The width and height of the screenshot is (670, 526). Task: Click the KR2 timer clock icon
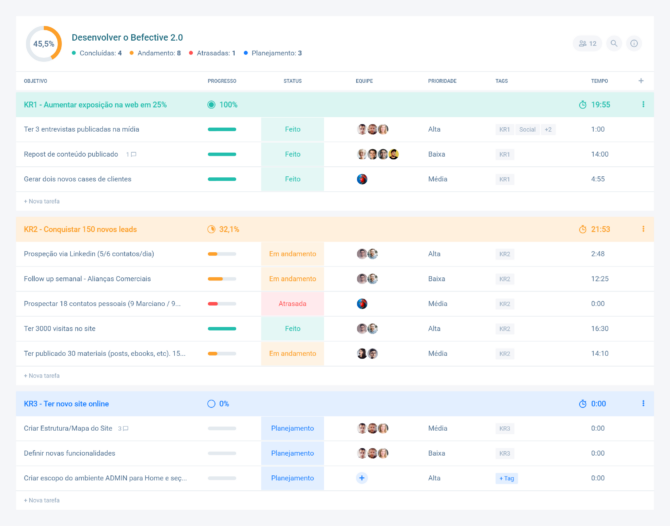[583, 229]
